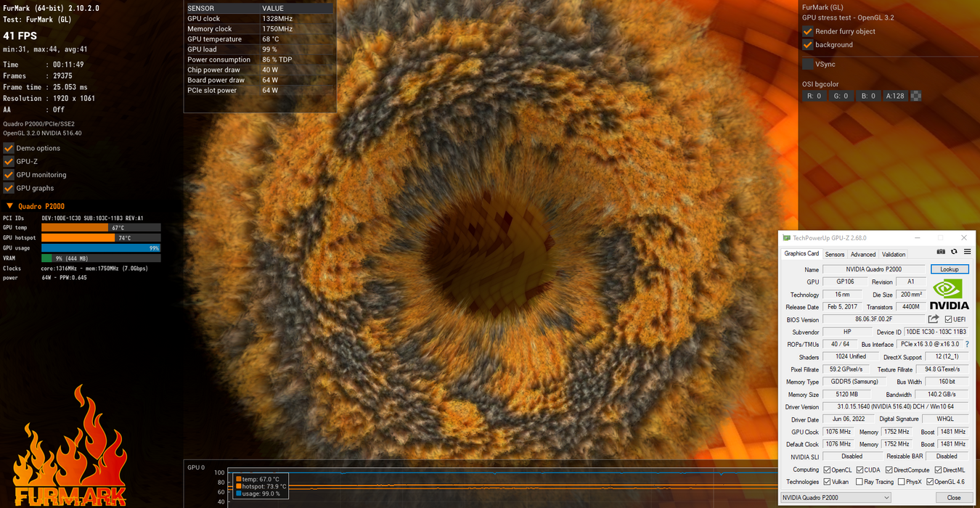Click the B: 0 color field
The width and height of the screenshot is (980, 508).
[868, 96]
